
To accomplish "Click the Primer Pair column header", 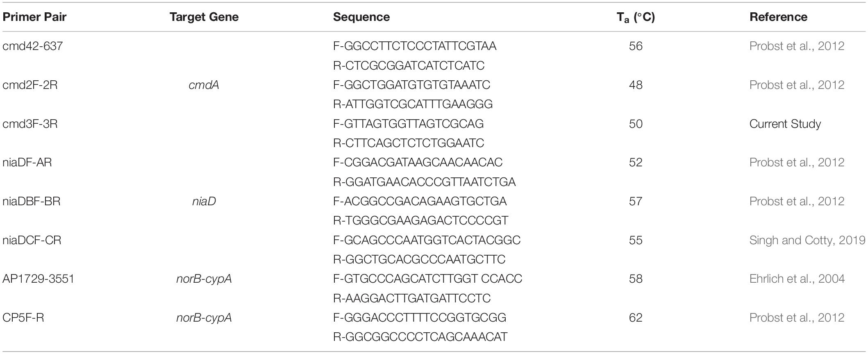I will pos(34,17).
